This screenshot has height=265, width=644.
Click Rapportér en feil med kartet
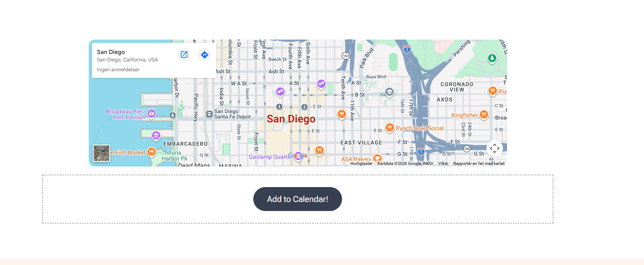tap(479, 164)
